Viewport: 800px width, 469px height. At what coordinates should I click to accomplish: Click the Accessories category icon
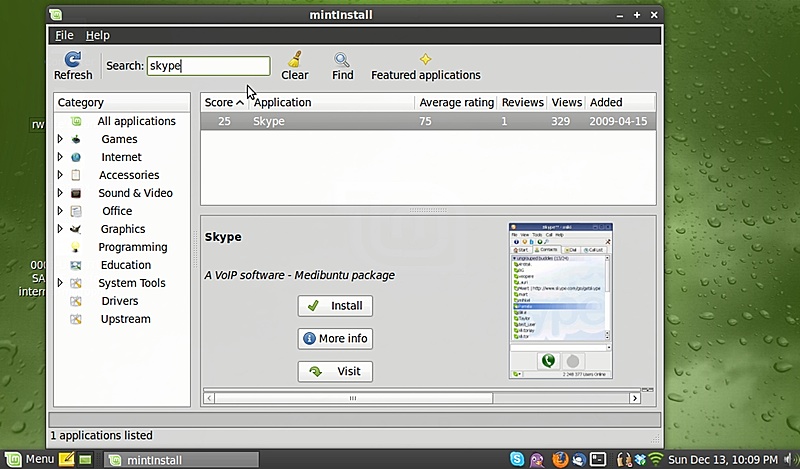pos(76,175)
